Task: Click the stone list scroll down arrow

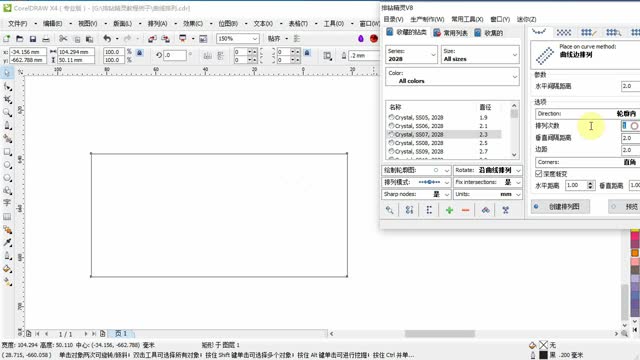Action: point(514,155)
